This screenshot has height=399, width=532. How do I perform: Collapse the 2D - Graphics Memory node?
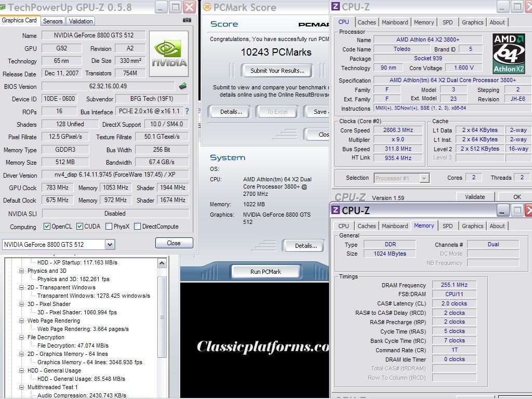[x=21, y=354]
